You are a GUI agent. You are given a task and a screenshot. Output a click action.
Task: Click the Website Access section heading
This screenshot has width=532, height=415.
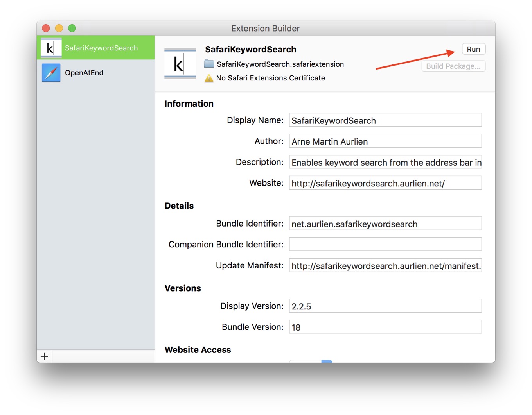tap(198, 350)
